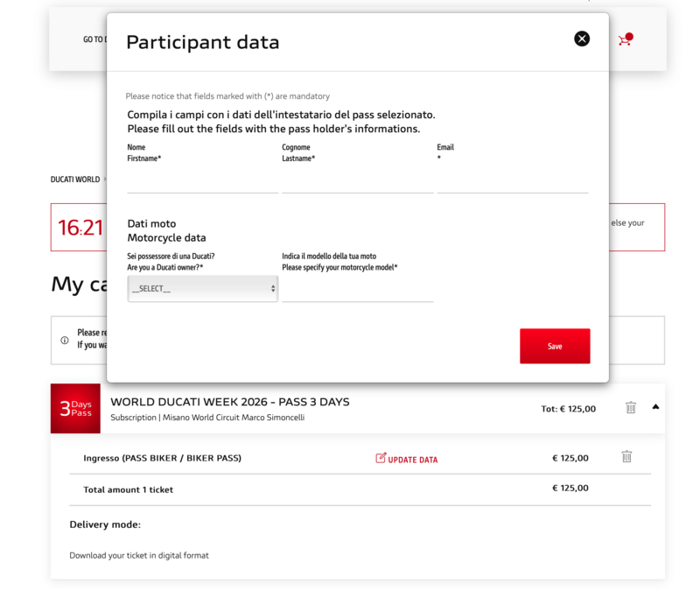Select the Email input field
The height and width of the screenshot is (591, 700).
pyautogui.click(x=512, y=181)
